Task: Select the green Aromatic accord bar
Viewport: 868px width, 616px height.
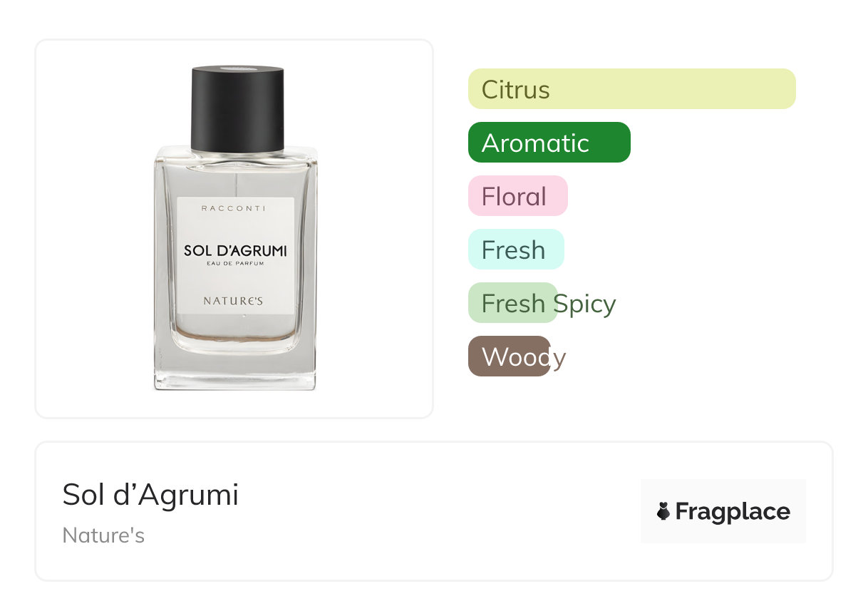Action: (x=549, y=143)
